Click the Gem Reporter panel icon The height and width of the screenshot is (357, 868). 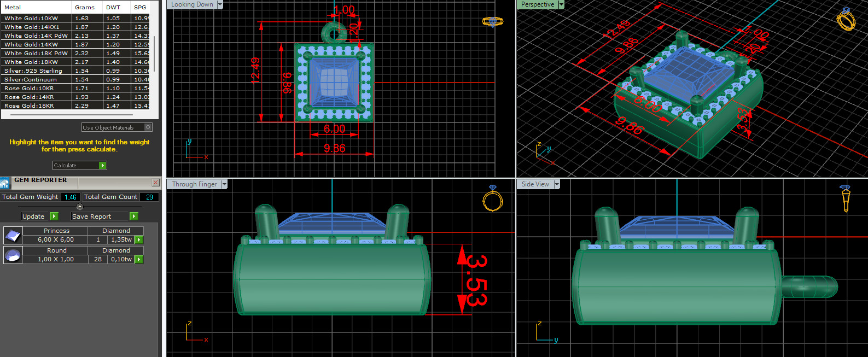click(5, 183)
